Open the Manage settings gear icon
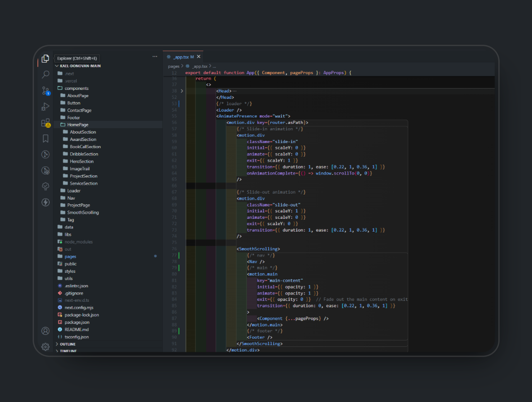 [x=45, y=346]
